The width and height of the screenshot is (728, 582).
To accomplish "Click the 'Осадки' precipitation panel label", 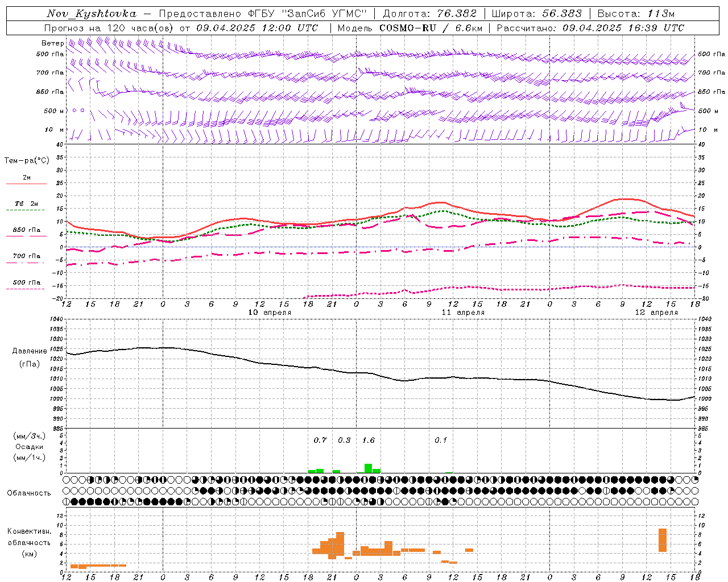I will [x=30, y=447].
